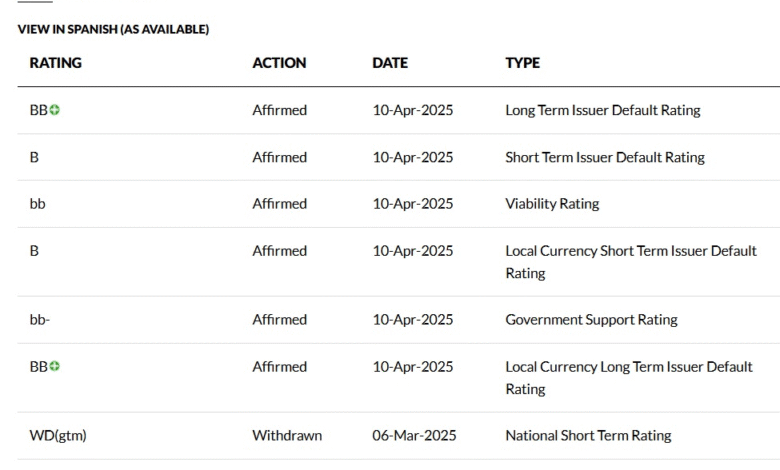The image size is (780, 470).
Task: Select Local Currency Long Term Issuer Default Rating
Action: [x=629, y=377]
